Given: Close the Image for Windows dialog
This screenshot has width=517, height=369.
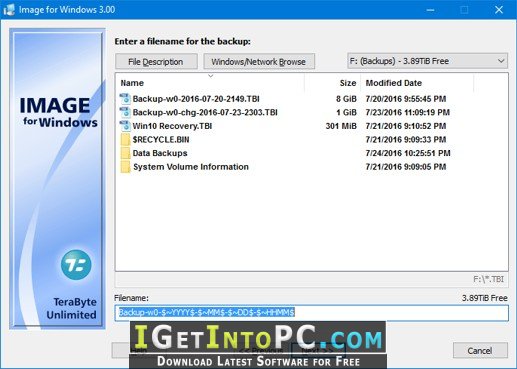Looking at the screenshot, I should [499, 10].
